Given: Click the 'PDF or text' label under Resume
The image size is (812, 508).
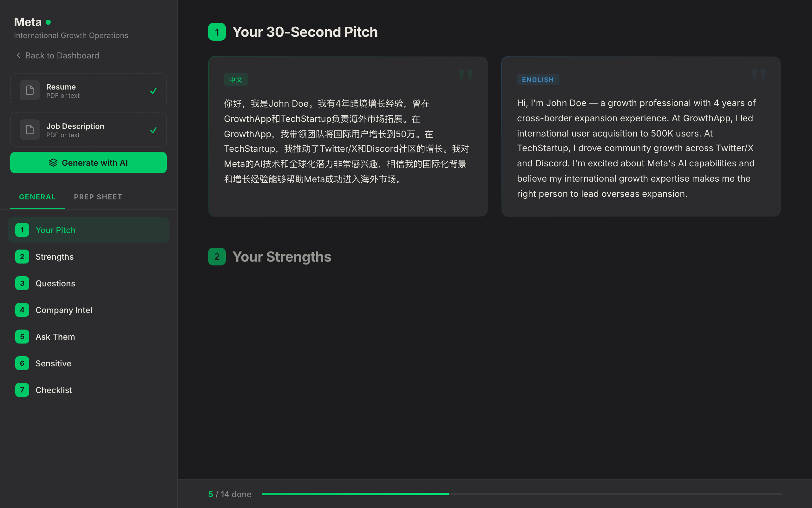Looking at the screenshot, I should click(x=63, y=96).
